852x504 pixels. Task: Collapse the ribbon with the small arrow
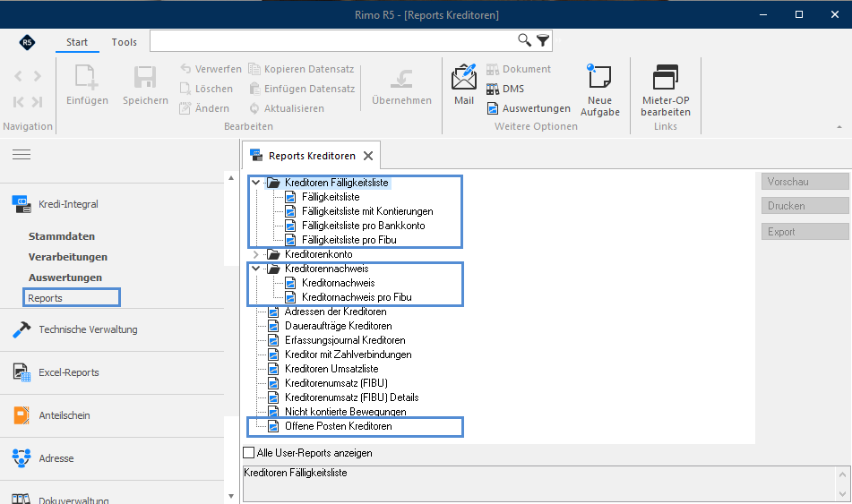(x=839, y=126)
